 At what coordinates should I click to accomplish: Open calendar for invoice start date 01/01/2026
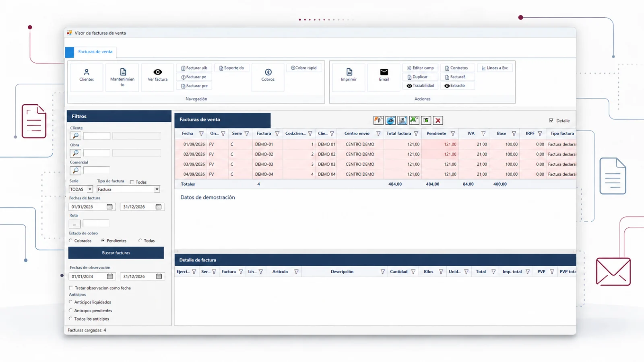tap(109, 207)
